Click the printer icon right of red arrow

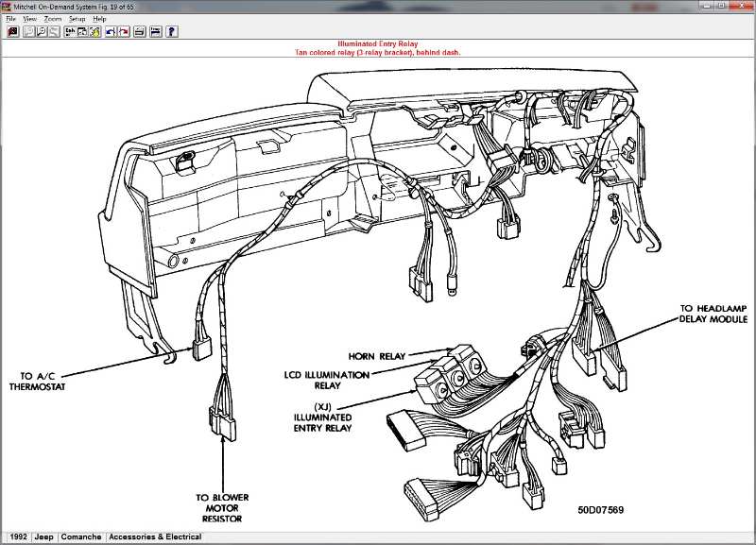[140, 31]
